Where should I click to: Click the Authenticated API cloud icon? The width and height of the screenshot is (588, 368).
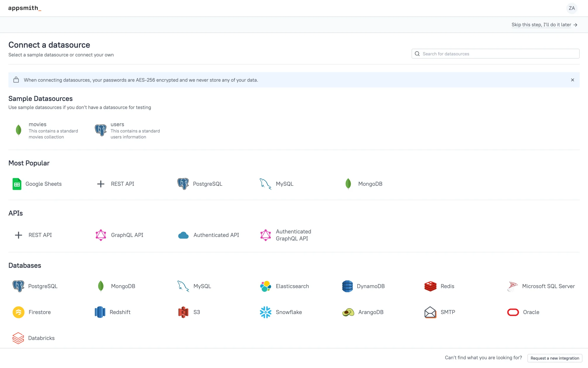tap(183, 235)
